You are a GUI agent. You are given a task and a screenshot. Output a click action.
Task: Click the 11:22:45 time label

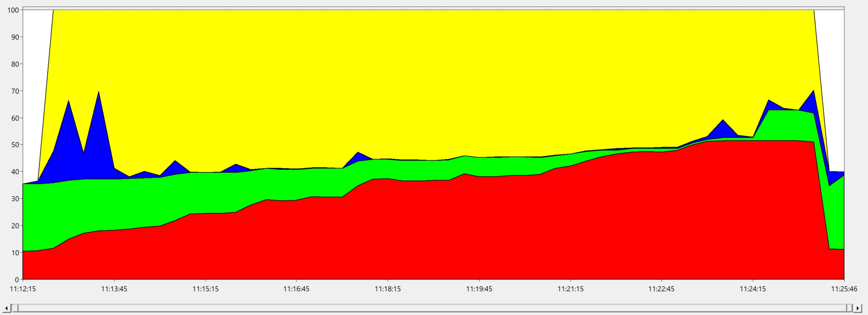tap(662, 289)
